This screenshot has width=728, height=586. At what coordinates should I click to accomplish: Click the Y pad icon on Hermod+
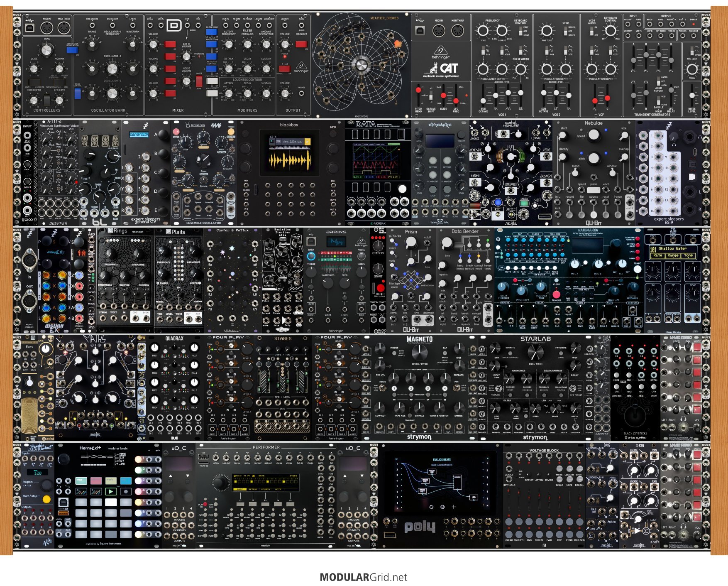96,492
